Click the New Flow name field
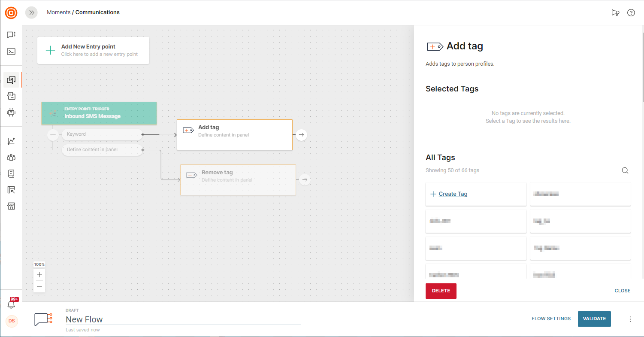The image size is (644, 337). (x=183, y=319)
